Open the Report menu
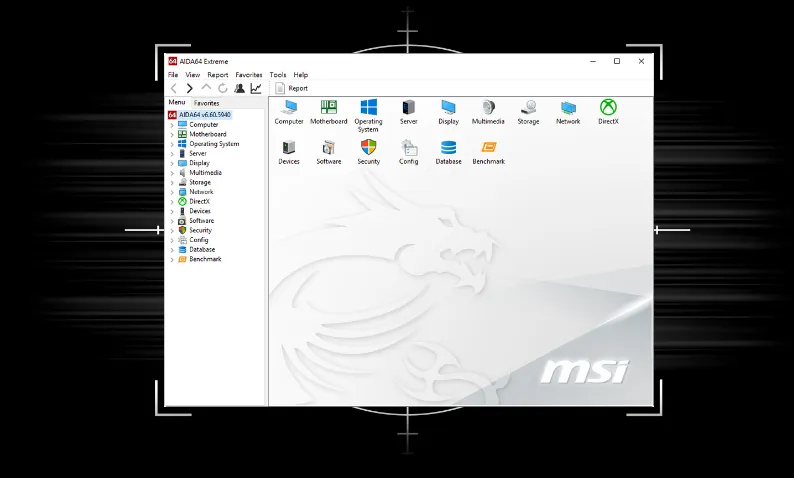The height and width of the screenshot is (478, 794). (x=218, y=74)
